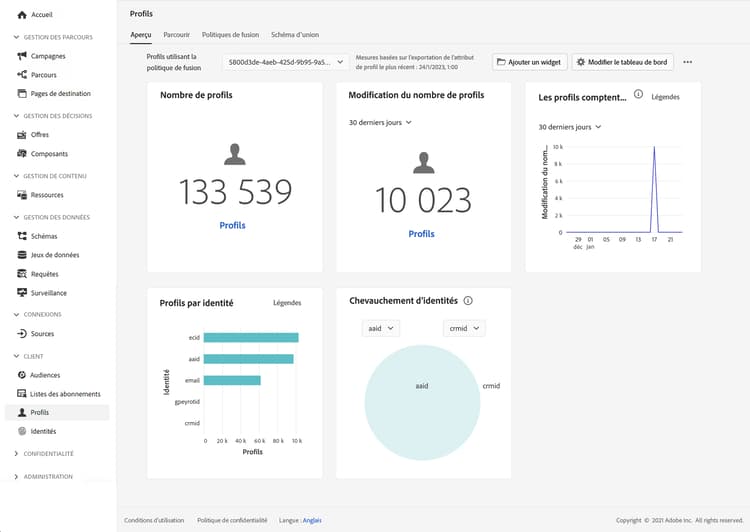Screen dimensions: 750x532
Task: Click the info icon beside Chevauchement d'identités
Action: [468, 300]
